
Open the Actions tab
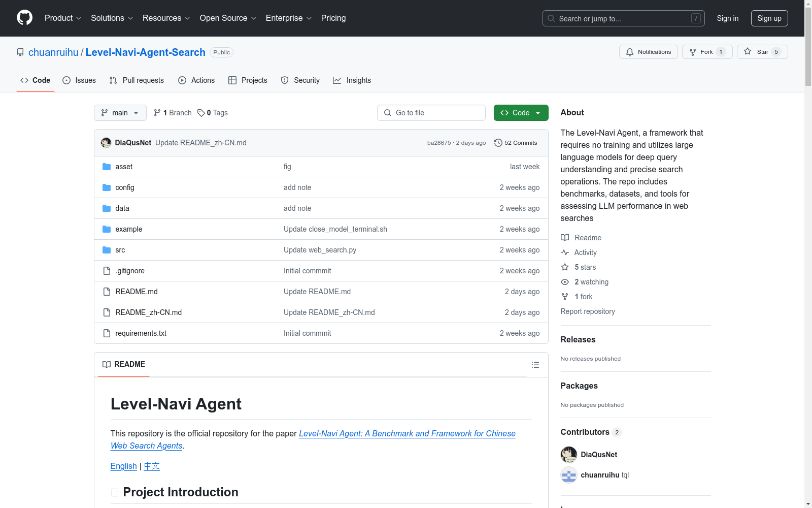coord(196,80)
